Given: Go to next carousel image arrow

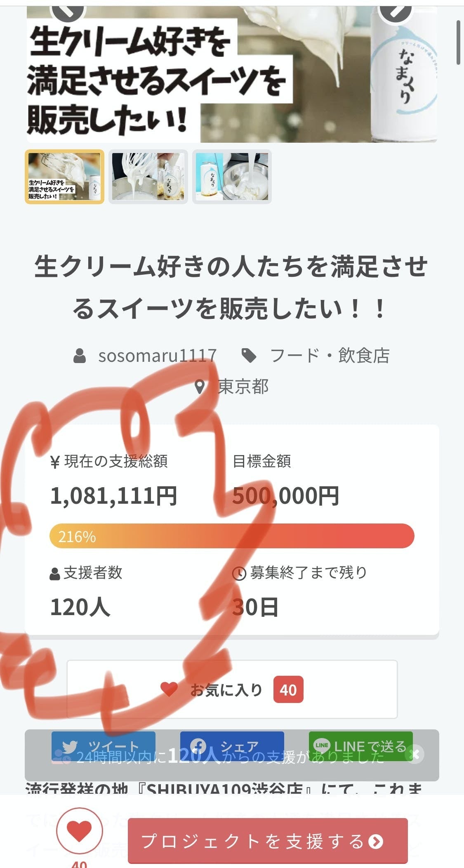Looking at the screenshot, I should coord(395,12).
